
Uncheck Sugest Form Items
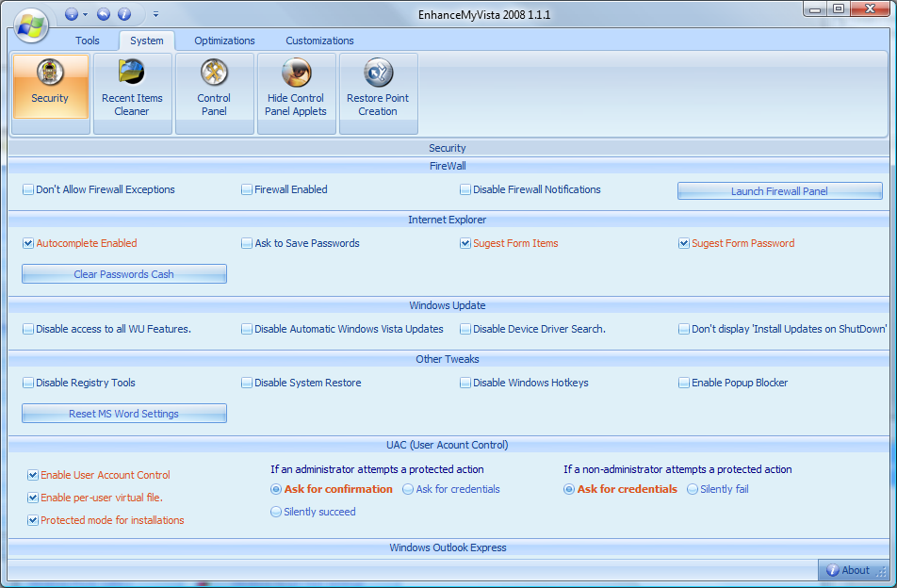pyautogui.click(x=465, y=243)
